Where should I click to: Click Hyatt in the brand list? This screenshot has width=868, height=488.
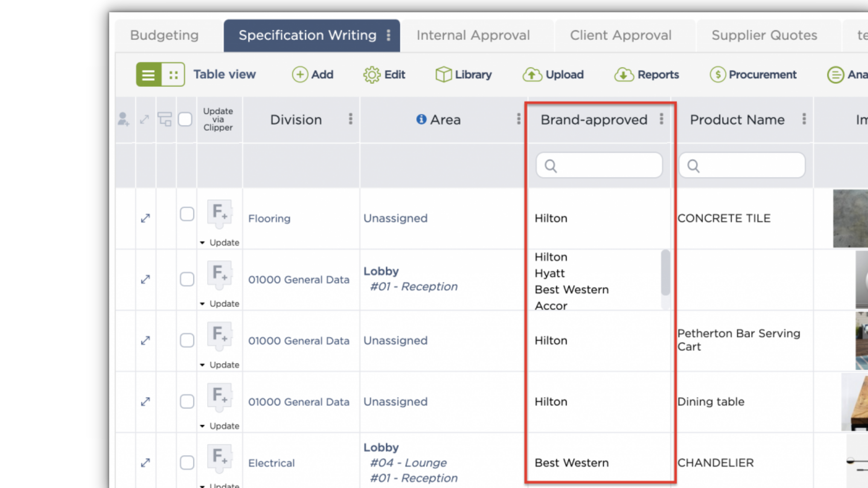coord(550,273)
